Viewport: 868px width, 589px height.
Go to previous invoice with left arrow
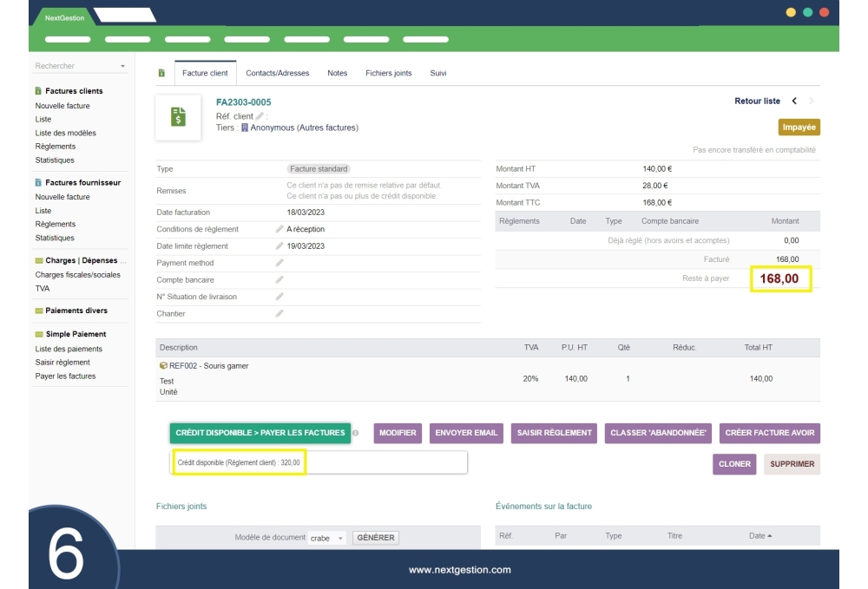[x=794, y=101]
